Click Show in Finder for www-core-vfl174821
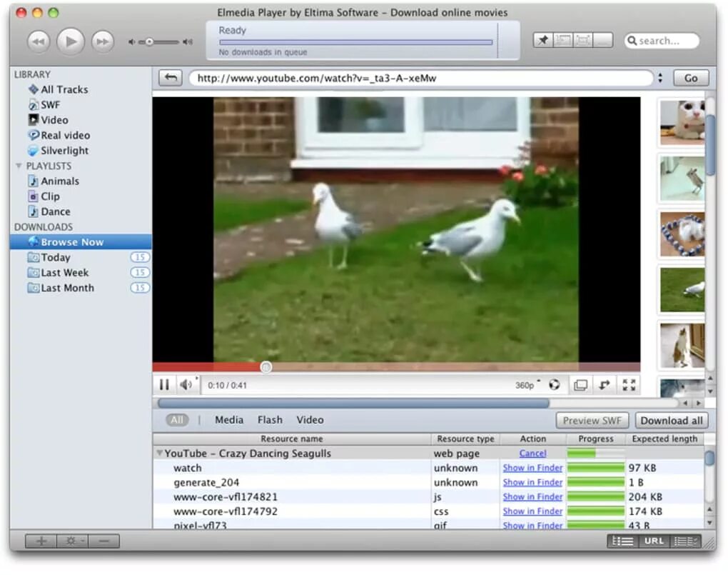Screen dimensions: 728x575 tap(532, 497)
